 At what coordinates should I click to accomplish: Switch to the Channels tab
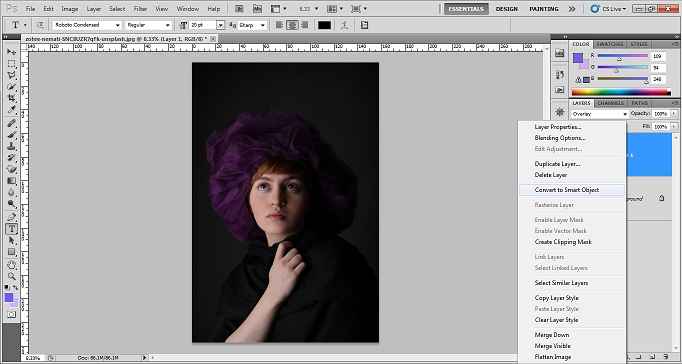point(611,103)
